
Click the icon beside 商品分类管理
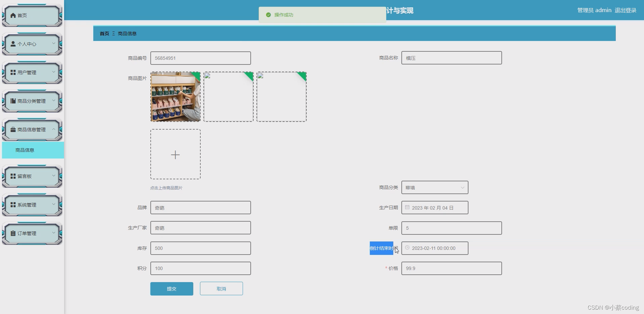13,101
